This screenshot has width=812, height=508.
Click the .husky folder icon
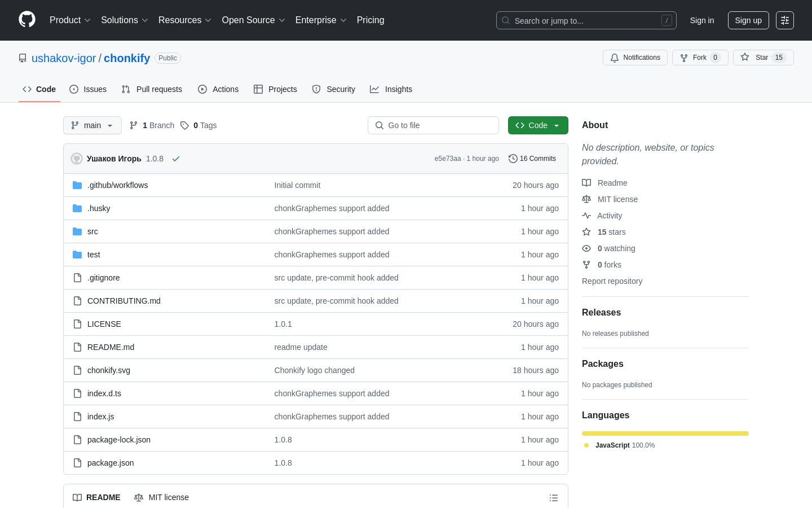(x=77, y=208)
